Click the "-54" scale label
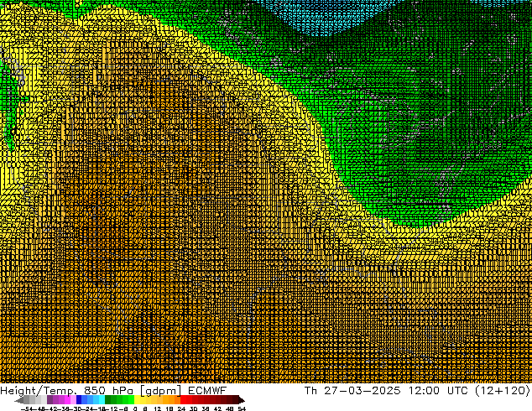The image size is (532, 411). coord(27,408)
